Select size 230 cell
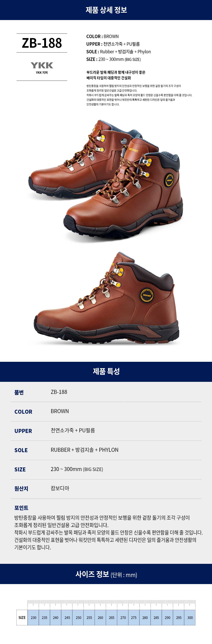 pos(33,618)
